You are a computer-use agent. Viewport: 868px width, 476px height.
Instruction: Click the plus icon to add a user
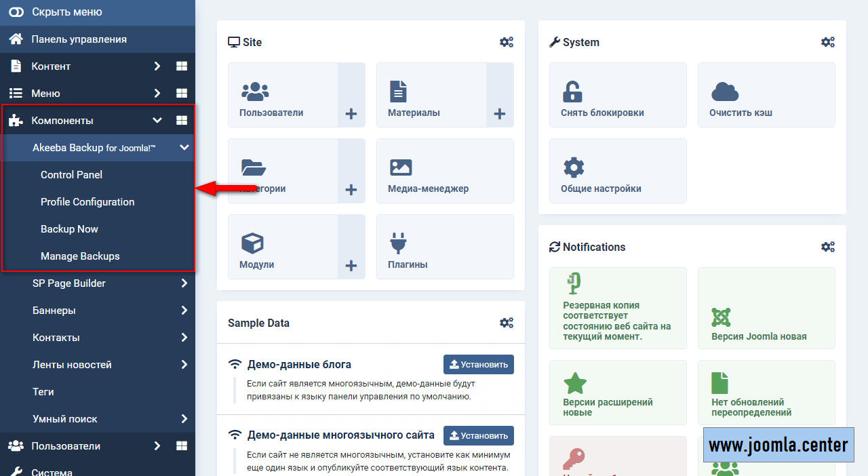coord(351,114)
